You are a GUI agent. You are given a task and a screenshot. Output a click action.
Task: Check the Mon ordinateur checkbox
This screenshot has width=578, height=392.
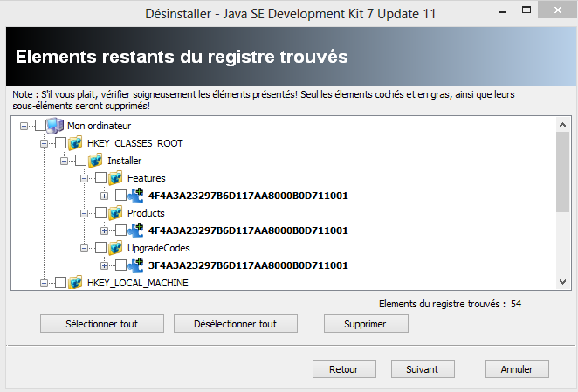click(x=40, y=126)
